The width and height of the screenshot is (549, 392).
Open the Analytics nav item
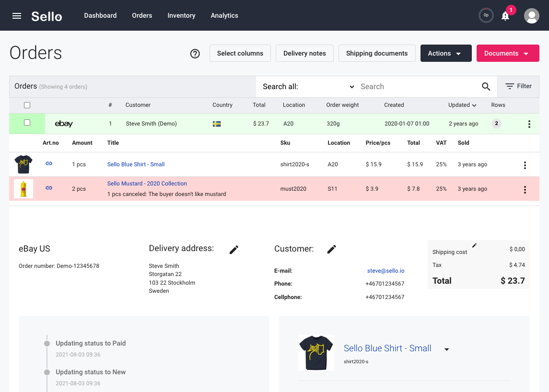pyautogui.click(x=224, y=15)
